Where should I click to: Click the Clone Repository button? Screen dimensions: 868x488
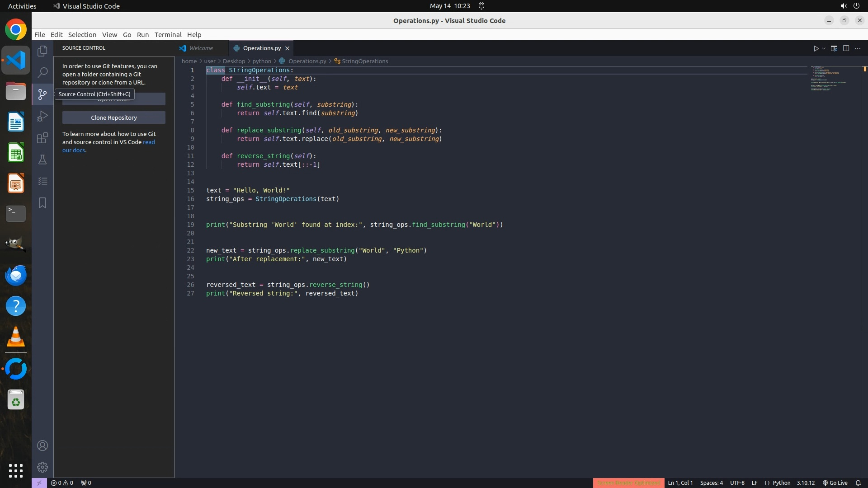click(114, 117)
